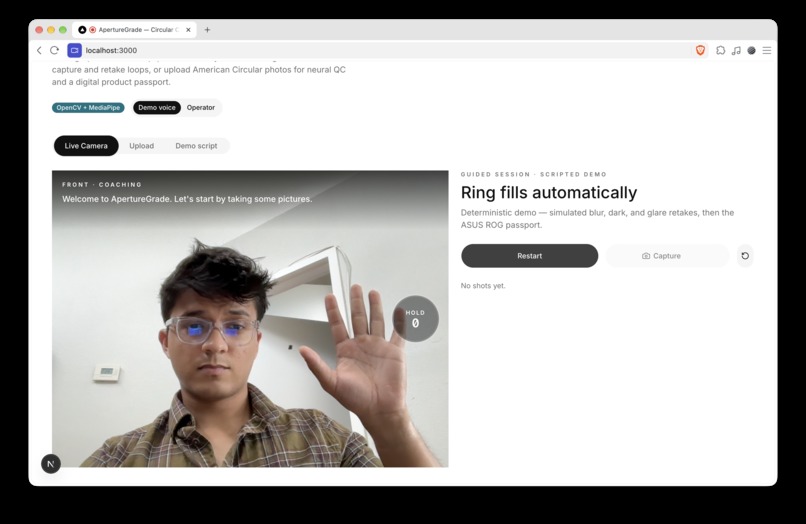Switch to the Upload tab
806x524 pixels.
[141, 146]
